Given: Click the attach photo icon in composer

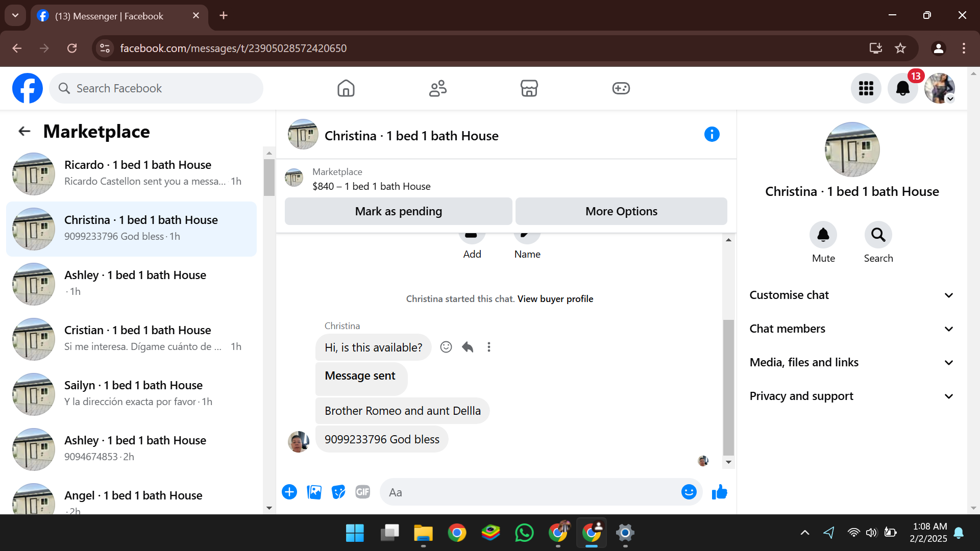Looking at the screenshot, I should click(314, 492).
